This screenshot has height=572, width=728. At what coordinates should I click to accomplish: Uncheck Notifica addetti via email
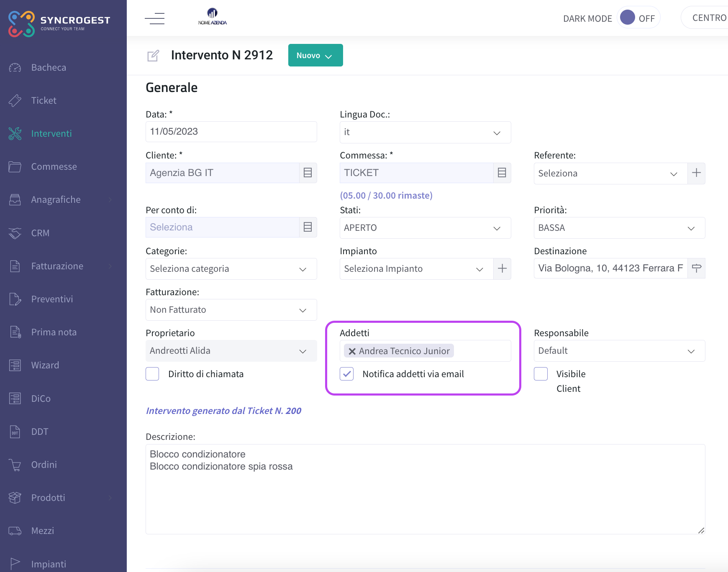pos(347,374)
